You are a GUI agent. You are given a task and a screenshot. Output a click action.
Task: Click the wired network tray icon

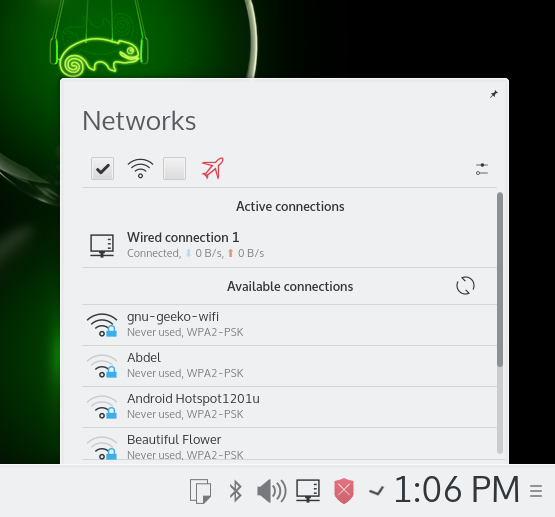[308, 491]
